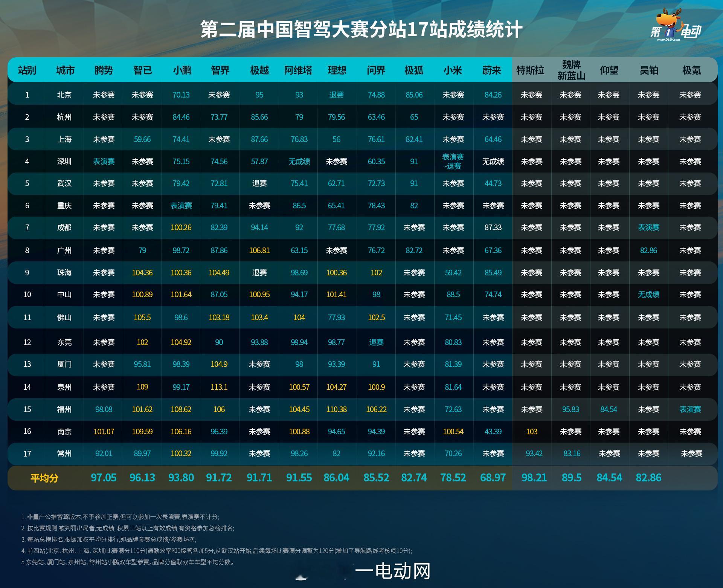Click the city cell 福州
Image resolution: width=723 pixels, height=588 pixels.
[64, 409]
